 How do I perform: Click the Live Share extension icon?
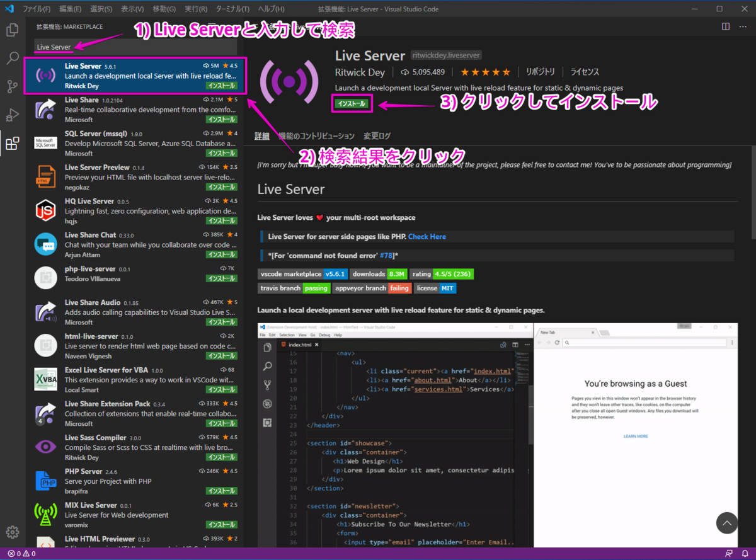45,109
